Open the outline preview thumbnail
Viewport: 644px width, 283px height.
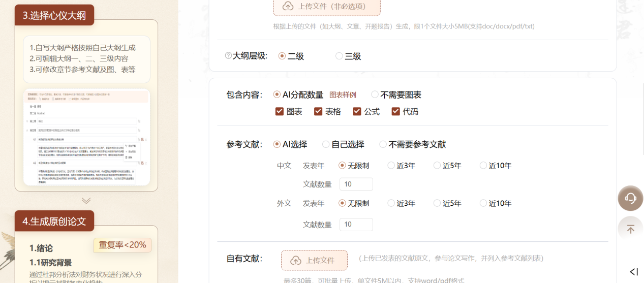click(86, 137)
